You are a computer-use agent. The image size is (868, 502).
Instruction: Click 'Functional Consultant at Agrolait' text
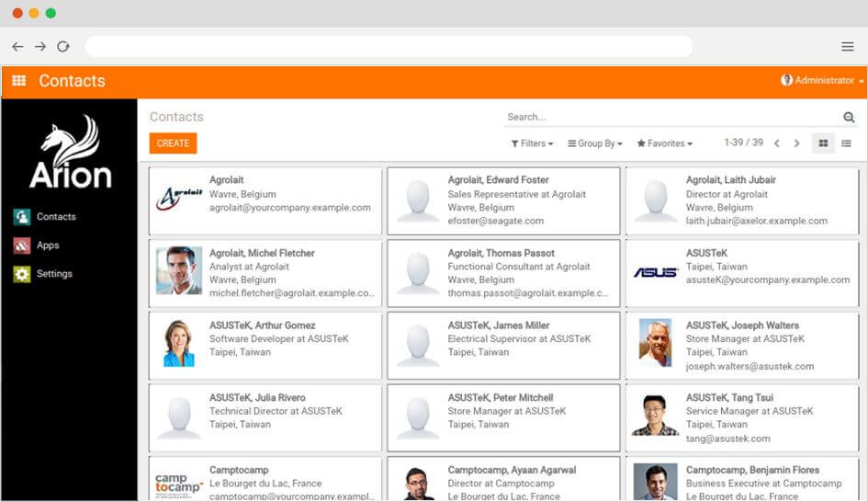click(519, 267)
